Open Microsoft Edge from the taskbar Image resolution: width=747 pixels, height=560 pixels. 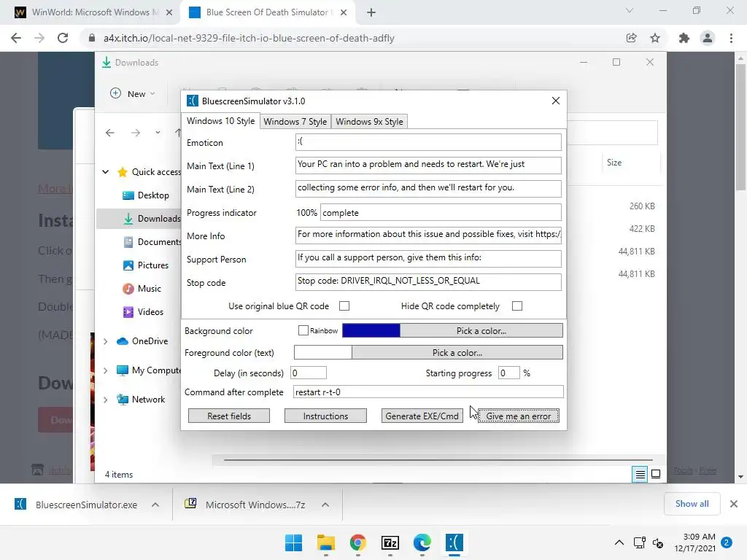(x=422, y=542)
